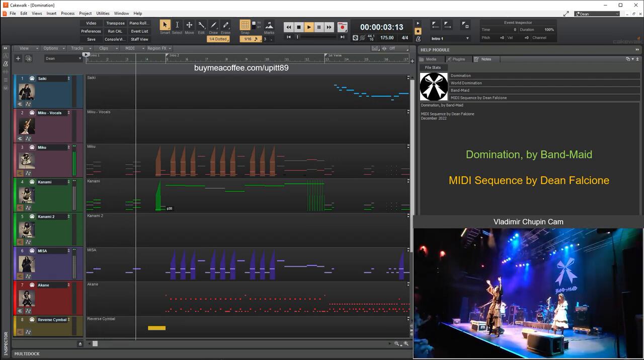
Task: Toggle automation lanes on Saiki track
Action: (28, 104)
